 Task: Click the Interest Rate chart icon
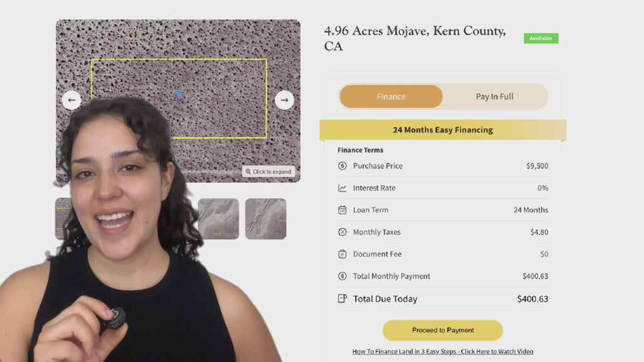coord(342,188)
